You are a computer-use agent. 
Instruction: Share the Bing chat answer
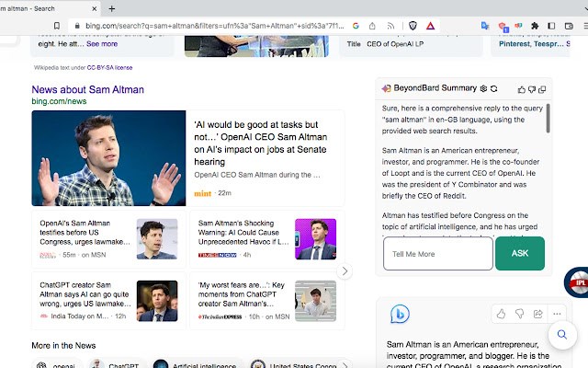pyautogui.click(x=538, y=314)
